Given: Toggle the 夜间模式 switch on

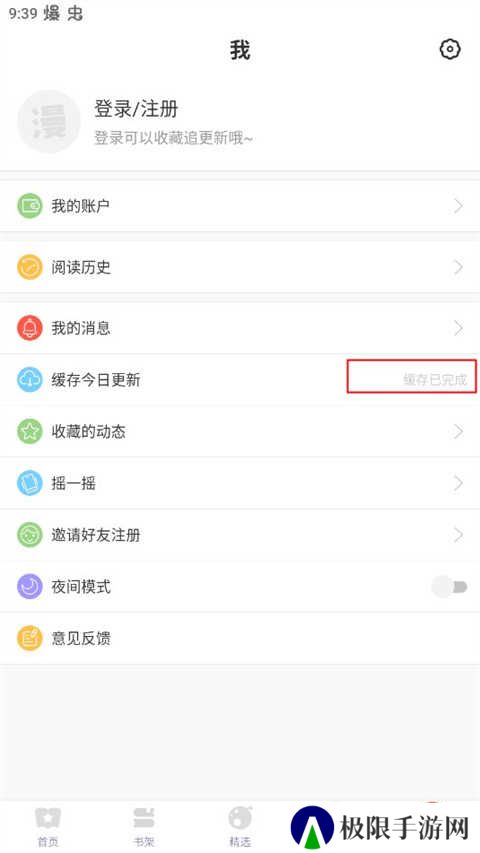Looking at the screenshot, I should point(450,586).
